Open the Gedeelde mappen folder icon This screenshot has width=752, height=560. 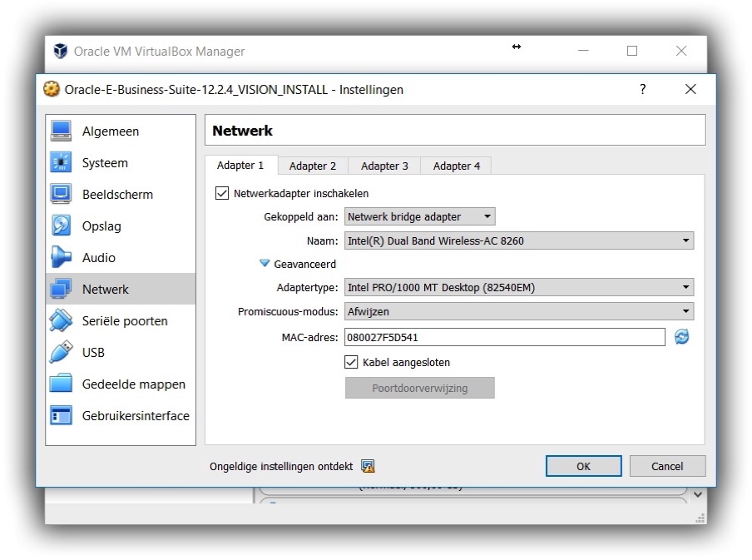61,384
